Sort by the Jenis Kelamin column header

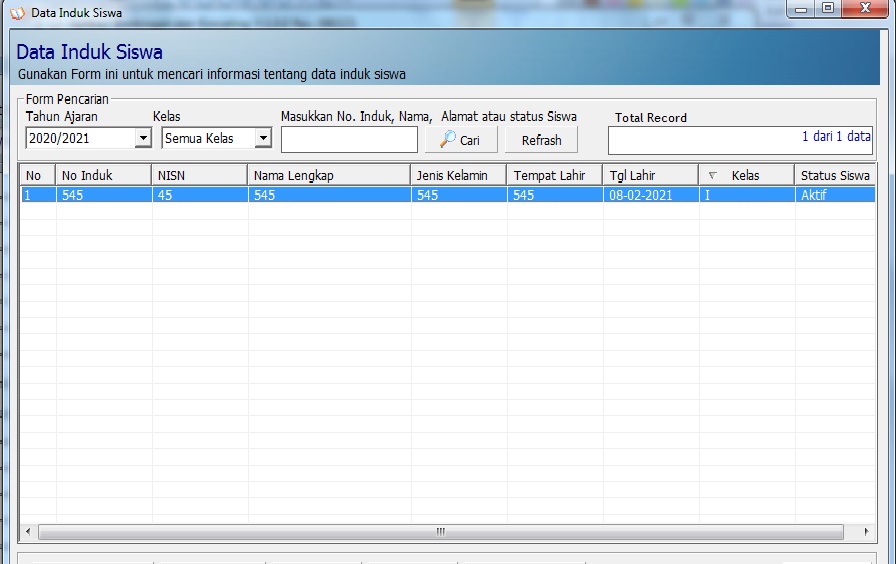[458, 175]
